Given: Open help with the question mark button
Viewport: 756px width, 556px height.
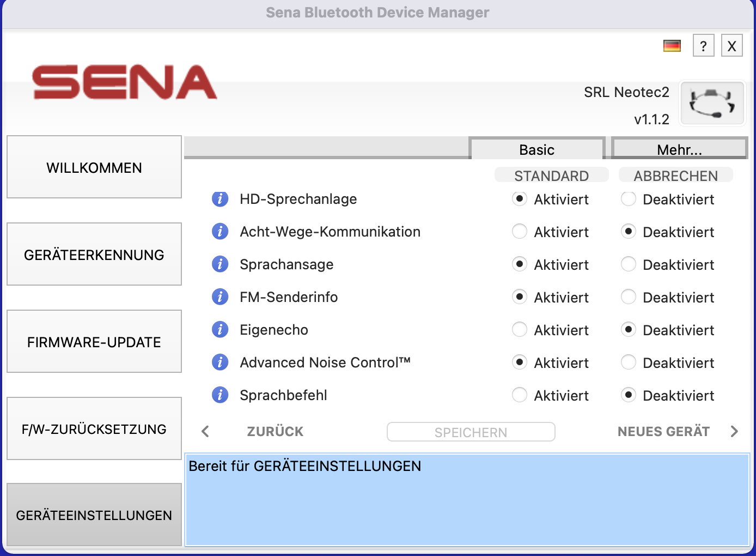Looking at the screenshot, I should 703,46.
